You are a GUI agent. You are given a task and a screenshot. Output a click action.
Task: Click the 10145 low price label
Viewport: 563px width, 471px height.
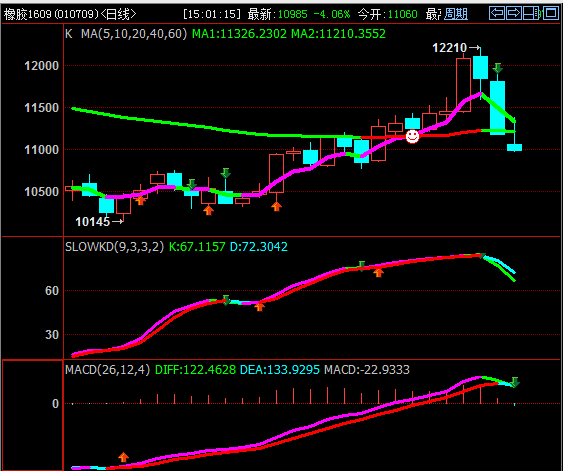pyautogui.click(x=92, y=221)
